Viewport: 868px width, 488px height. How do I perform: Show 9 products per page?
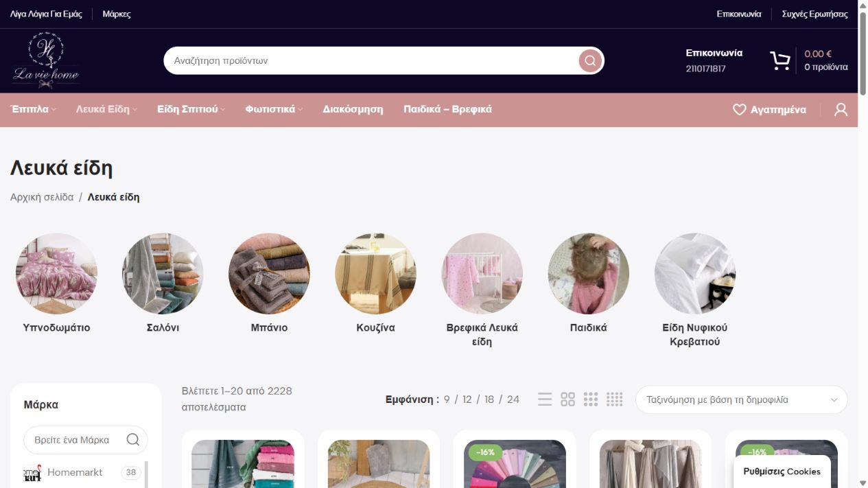447,399
